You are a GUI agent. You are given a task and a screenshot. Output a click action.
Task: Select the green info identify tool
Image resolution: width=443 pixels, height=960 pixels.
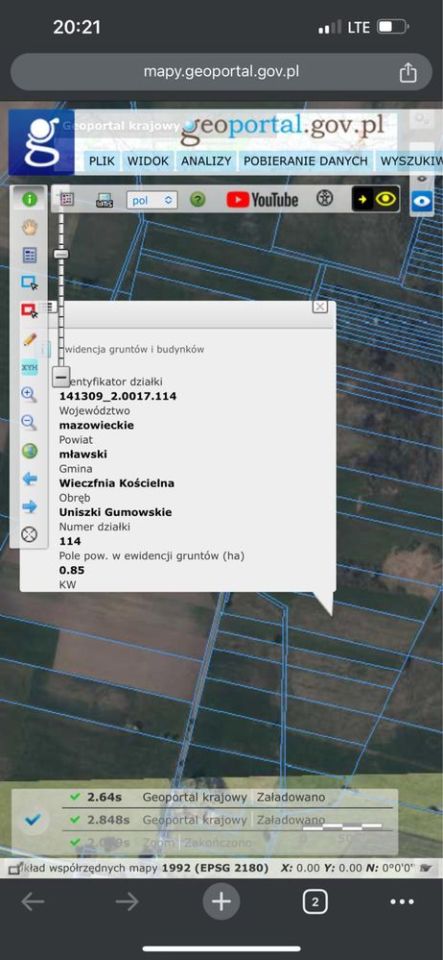[29, 199]
